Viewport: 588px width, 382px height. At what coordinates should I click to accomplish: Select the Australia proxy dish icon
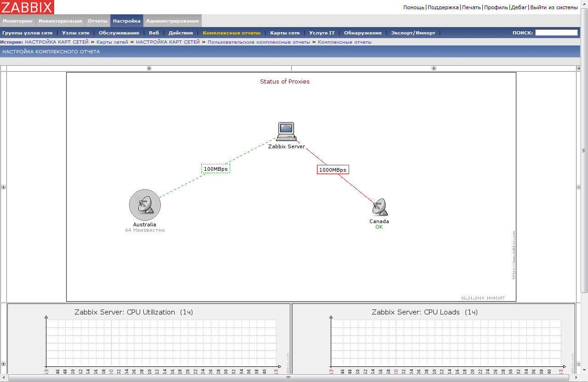pos(145,205)
